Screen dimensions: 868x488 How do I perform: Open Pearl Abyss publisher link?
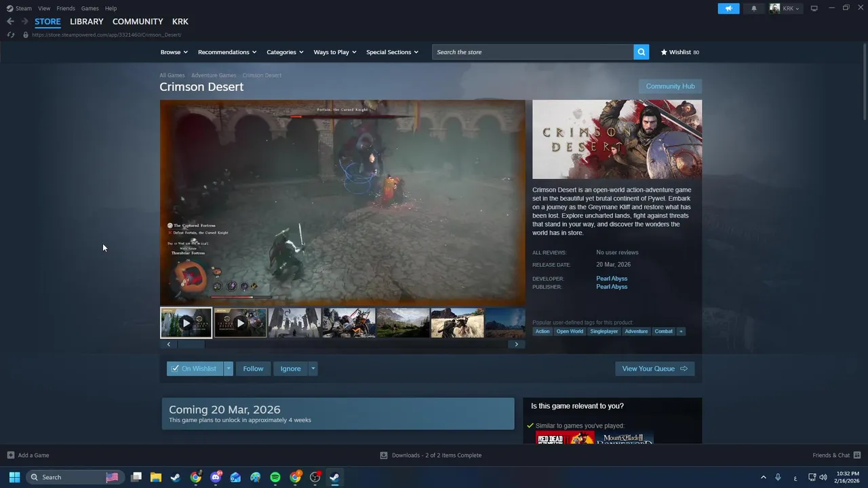click(612, 287)
